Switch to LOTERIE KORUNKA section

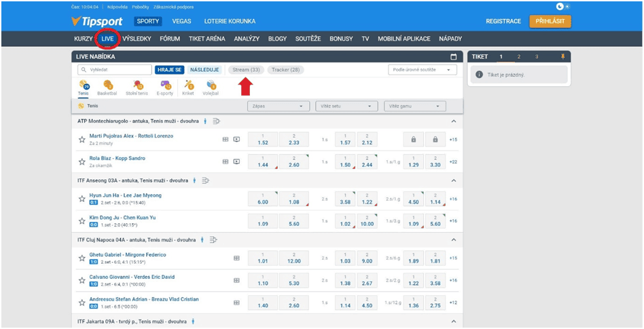click(230, 21)
